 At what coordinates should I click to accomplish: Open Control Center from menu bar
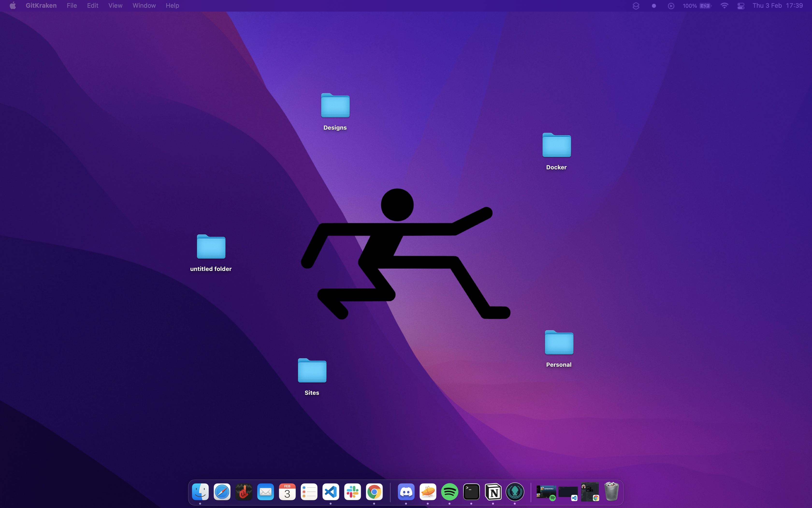pos(741,6)
